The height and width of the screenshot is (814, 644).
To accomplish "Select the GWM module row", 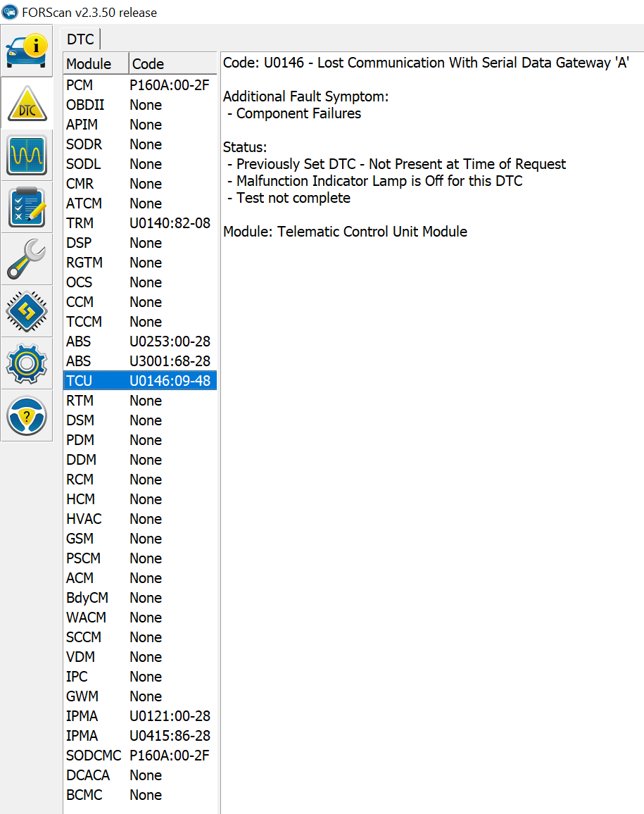I will [x=139, y=696].
